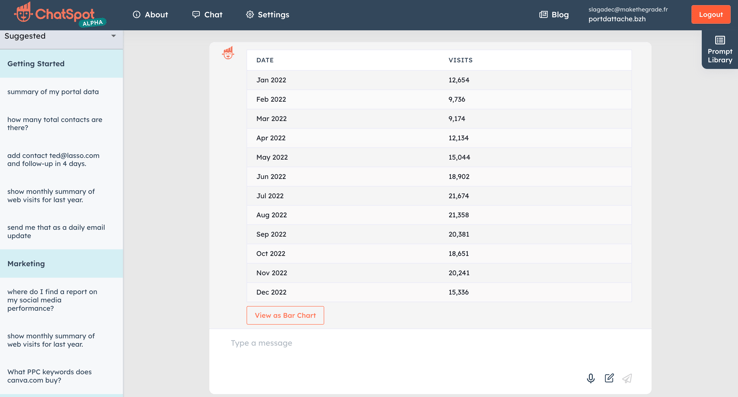This screenshot has height=397, width=738.
Task: Click the 'Apr 2022' date cell
Action: pos(271,138)
